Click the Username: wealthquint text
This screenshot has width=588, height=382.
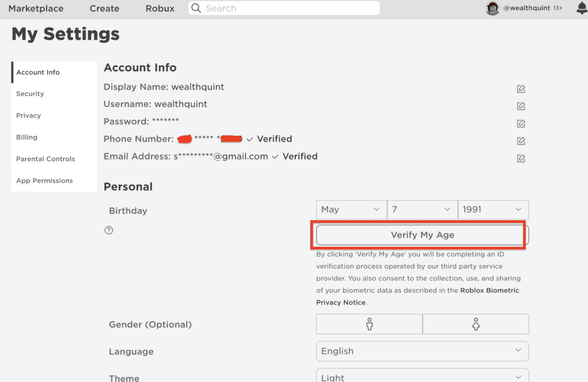coord(155,104)
